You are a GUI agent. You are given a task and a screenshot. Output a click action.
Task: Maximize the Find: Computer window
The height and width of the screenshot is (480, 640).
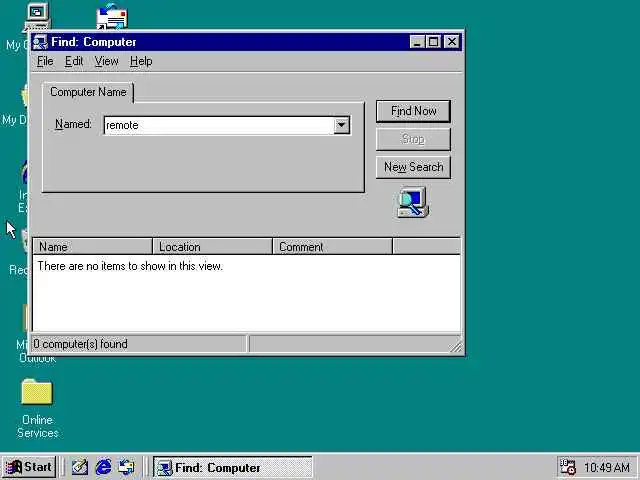click(433, 42)
